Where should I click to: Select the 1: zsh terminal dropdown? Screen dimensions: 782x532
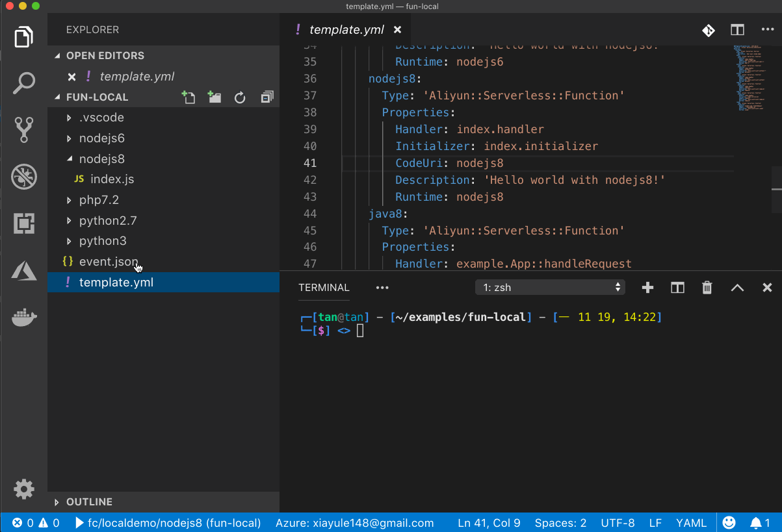click(x=550, y=287)
